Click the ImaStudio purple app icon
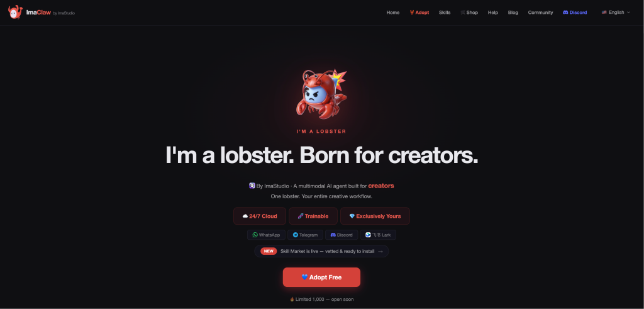644x309 pixels. (252, 186)
